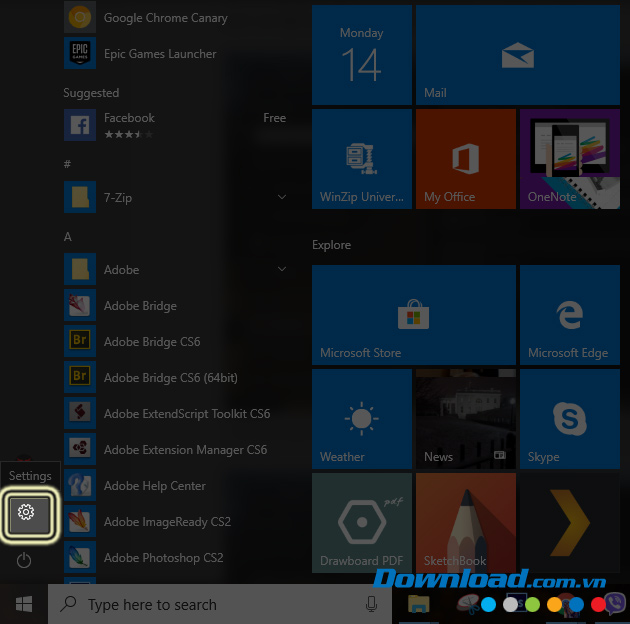Launch Google Chrome Canary from app list

(x=175, y=17)
